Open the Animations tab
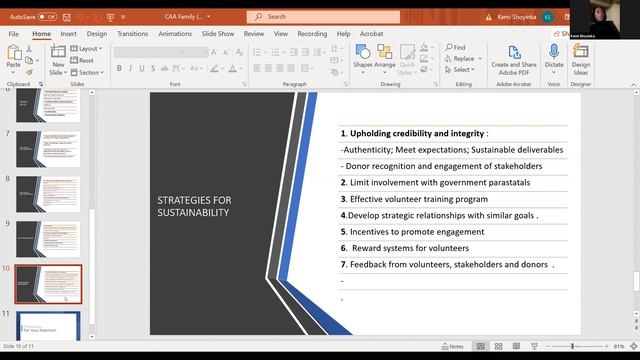Image resolution: width=640 pixels, height=360 pixels. pos(175,34)
